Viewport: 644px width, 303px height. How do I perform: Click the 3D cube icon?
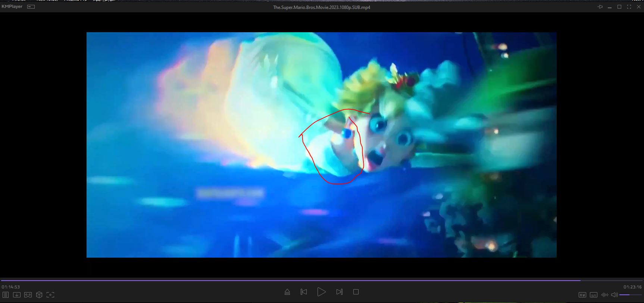[x=39, y=295]
